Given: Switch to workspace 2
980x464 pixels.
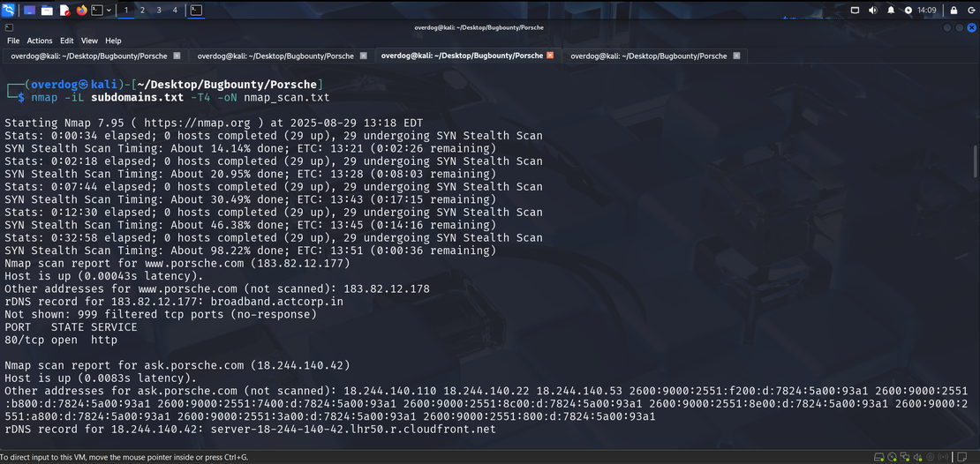Looking at the screenshot, I should [143, 10].
